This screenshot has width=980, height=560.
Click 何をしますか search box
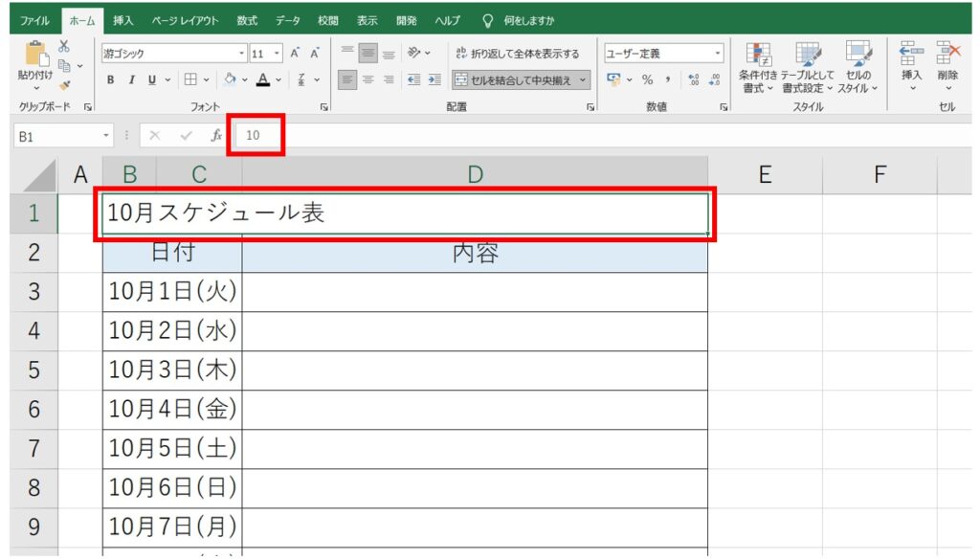pos(528,21)
